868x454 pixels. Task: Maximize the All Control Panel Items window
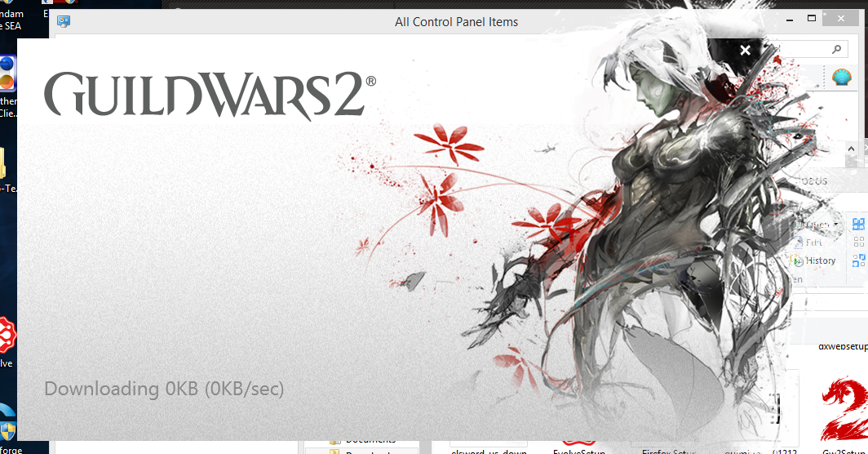(x=812, y=18)
